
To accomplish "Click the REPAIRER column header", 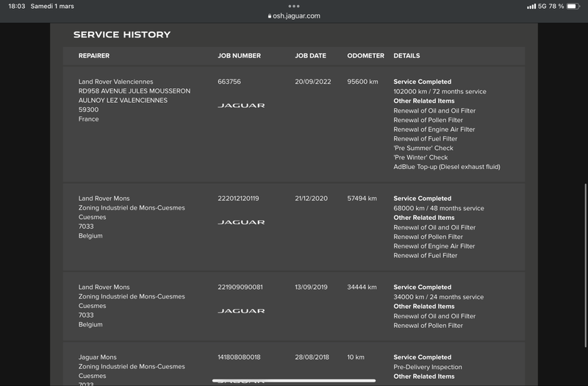I will pos(94,56).
